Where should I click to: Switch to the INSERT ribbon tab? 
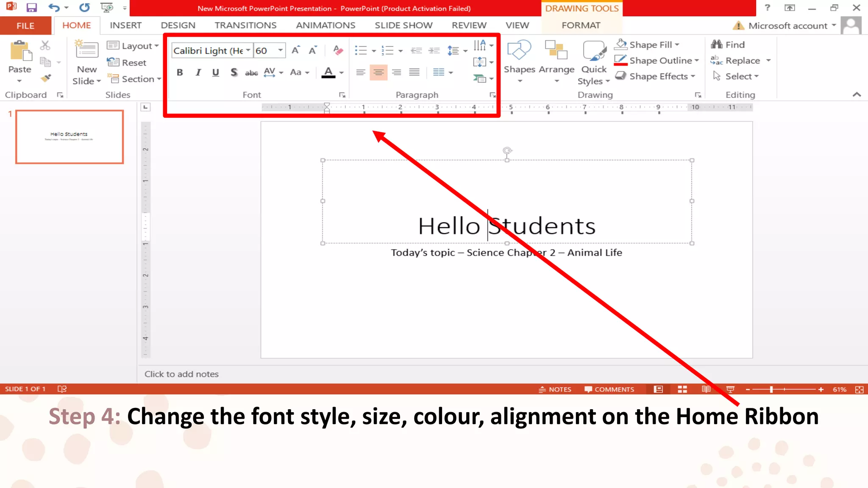(125, 25)
